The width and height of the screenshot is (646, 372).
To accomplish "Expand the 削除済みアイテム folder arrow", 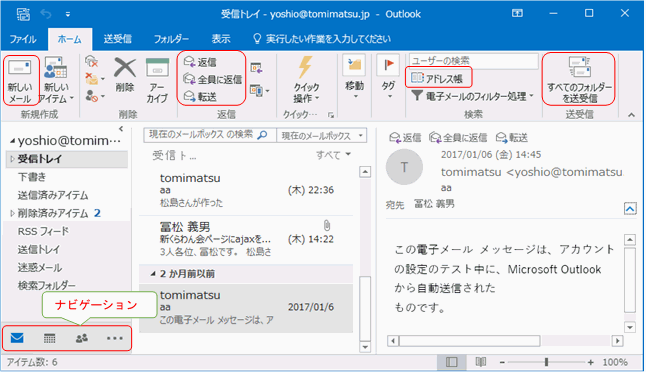I will [12, 213].
